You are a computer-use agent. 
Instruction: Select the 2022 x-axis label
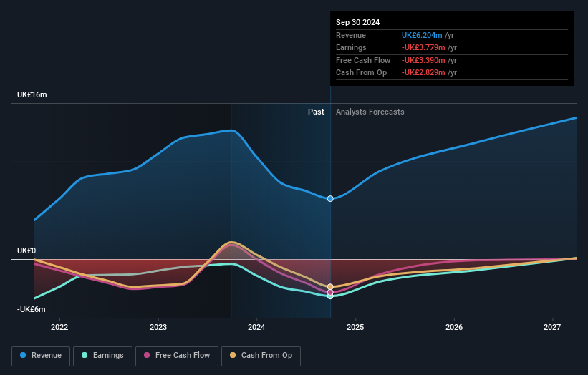[59, 327]
